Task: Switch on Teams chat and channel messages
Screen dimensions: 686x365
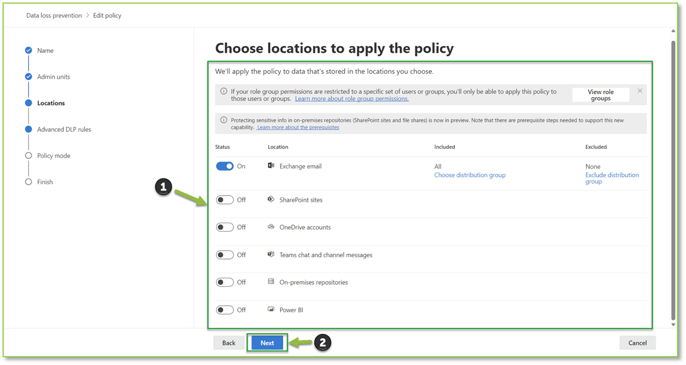Action: [225, 255]
